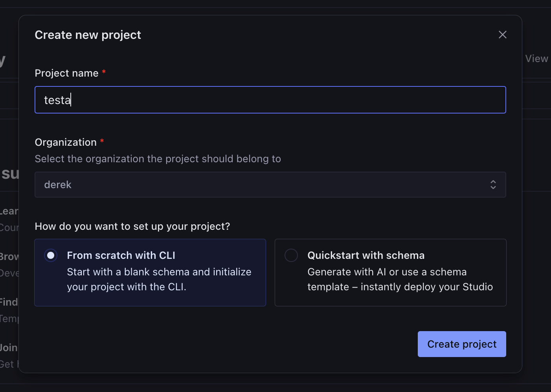The image size is (551, 392).
Task: Select the From scratch with CLI radio button
Action: [x=51, y=255]
